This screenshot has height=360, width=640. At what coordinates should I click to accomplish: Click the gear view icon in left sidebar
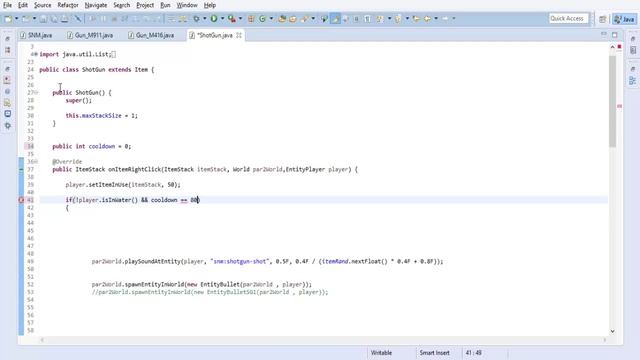pyautogui.click(x=7, y=126)
